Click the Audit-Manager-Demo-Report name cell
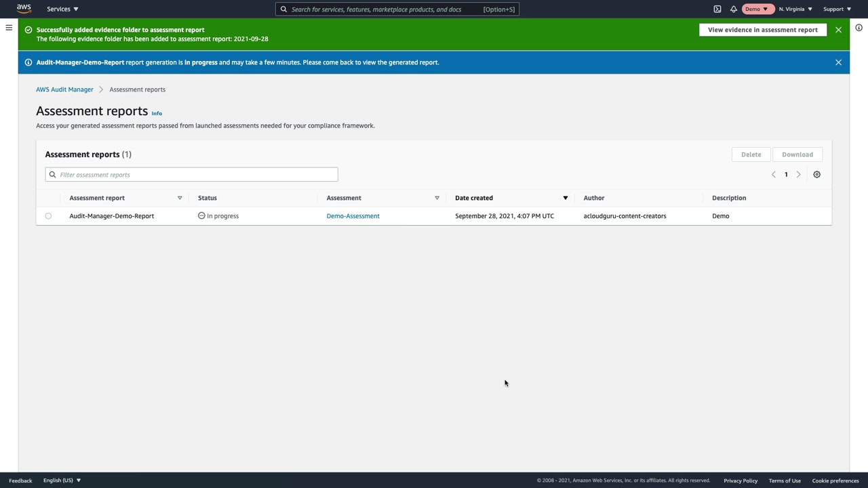 111,216
